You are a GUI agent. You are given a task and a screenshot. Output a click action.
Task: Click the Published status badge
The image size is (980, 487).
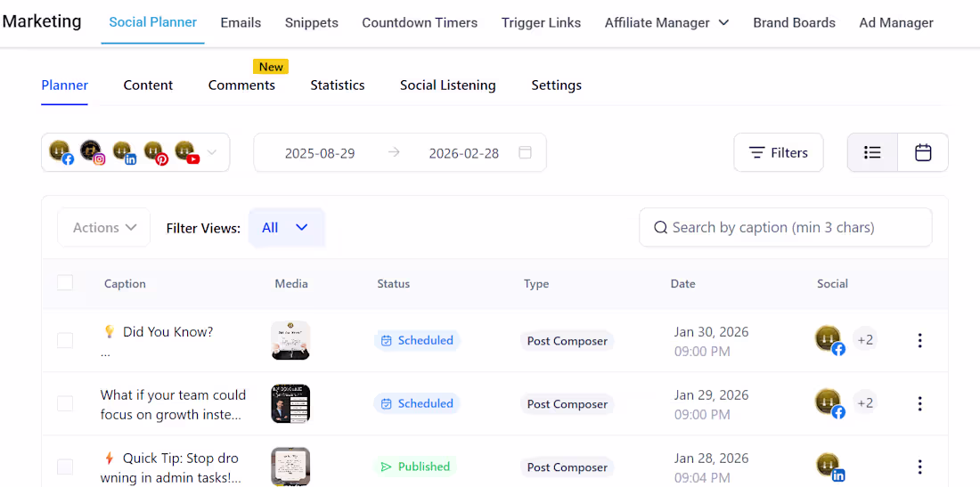coord(415,467)
